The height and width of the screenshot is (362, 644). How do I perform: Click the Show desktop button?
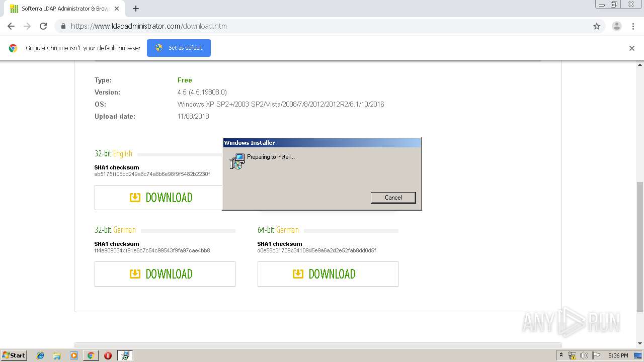(x=638, y=355)
